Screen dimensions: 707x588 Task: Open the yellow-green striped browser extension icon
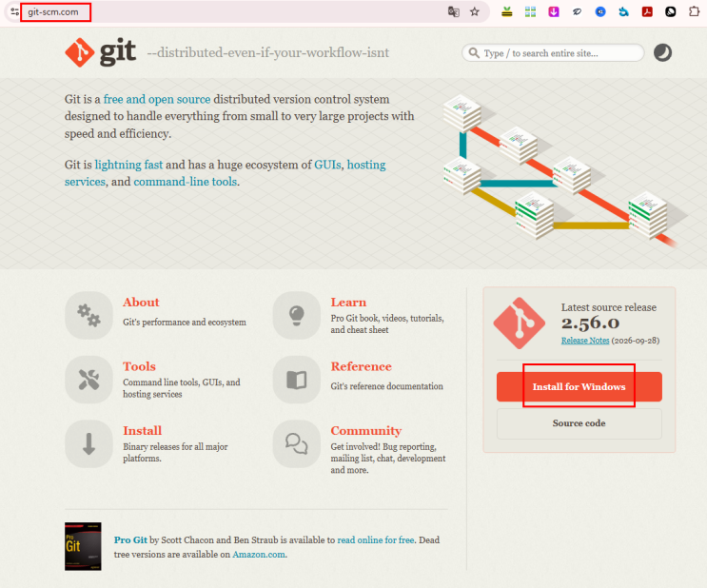coord(507,11)
